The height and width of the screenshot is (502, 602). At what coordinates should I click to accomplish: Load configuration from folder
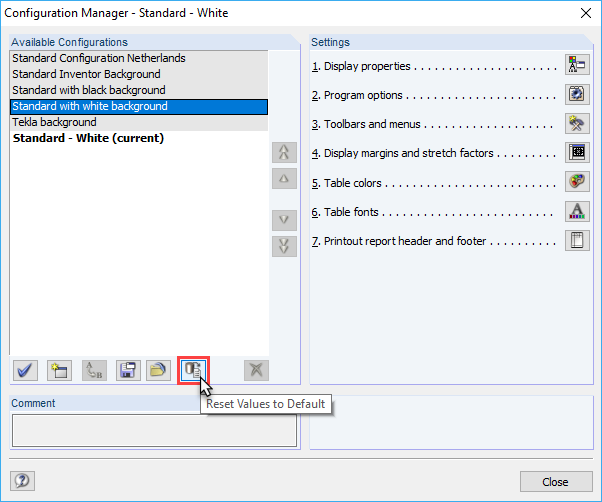pos(158,370)
